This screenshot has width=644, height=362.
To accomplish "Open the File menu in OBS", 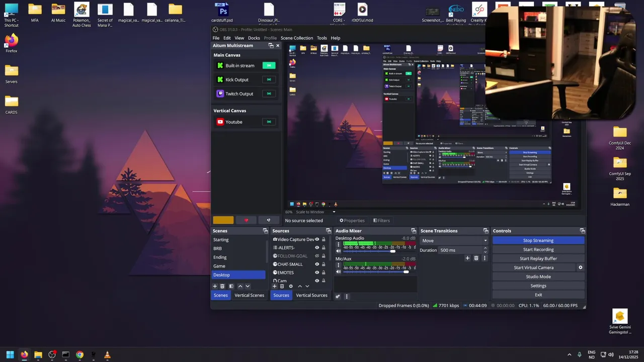I will pos(216,38).
